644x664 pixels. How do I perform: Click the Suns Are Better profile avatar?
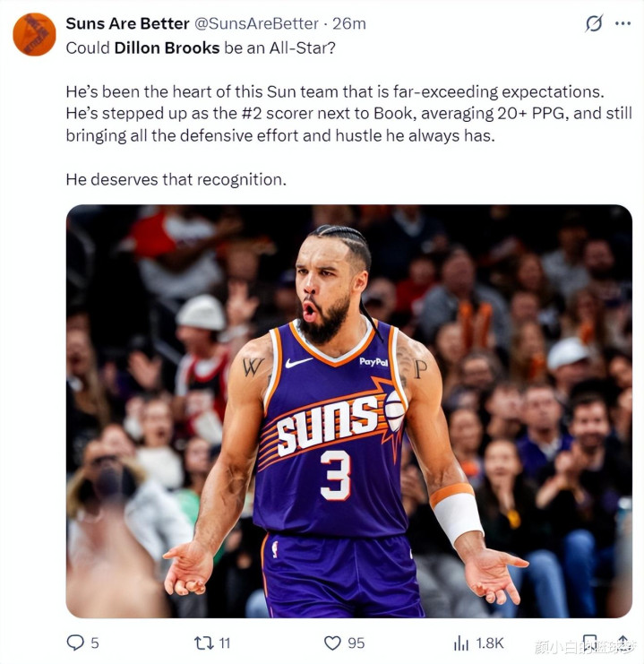coord(34,34)
